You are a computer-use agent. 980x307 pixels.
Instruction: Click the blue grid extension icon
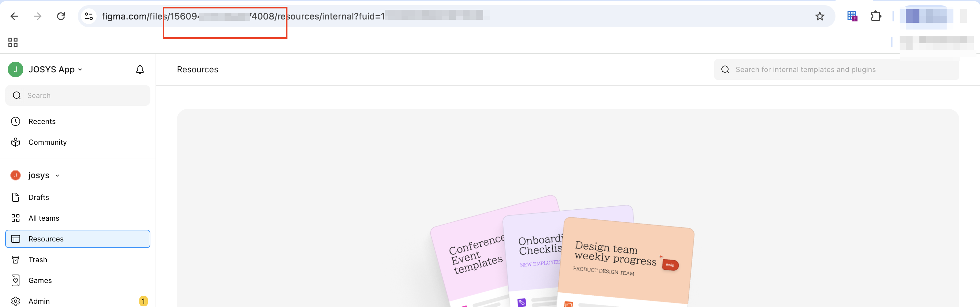852,16
